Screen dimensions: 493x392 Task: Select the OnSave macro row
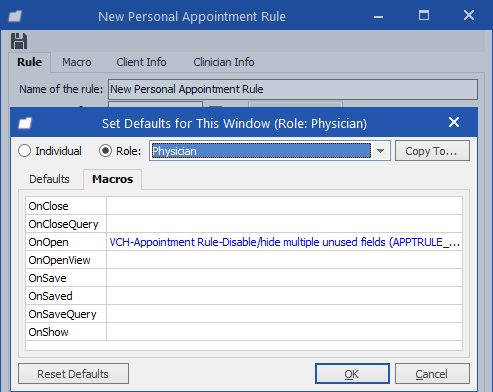click(244, 278)
